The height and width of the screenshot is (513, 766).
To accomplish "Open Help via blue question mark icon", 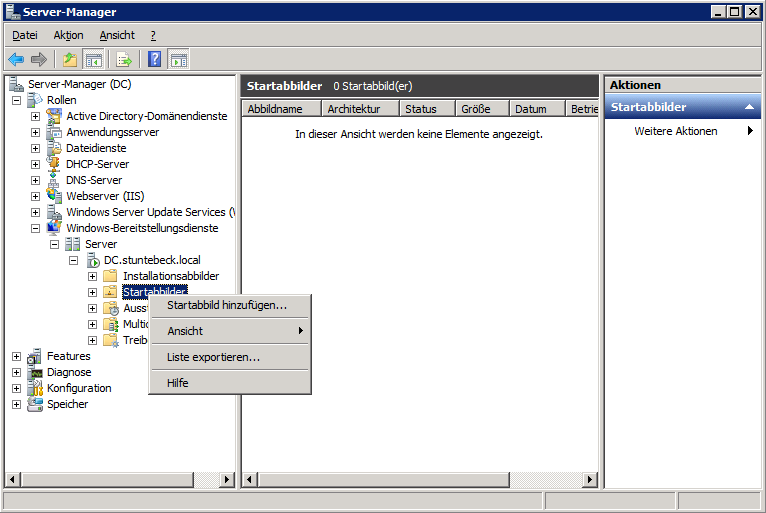I will click(155, 59).
